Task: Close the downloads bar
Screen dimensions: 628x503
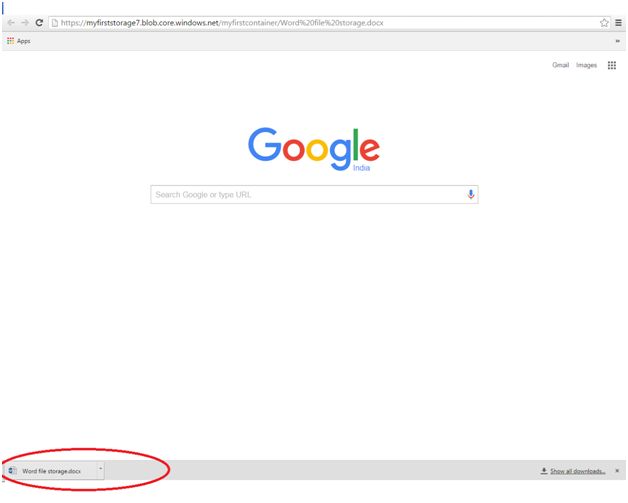Action: click(617, 471)
